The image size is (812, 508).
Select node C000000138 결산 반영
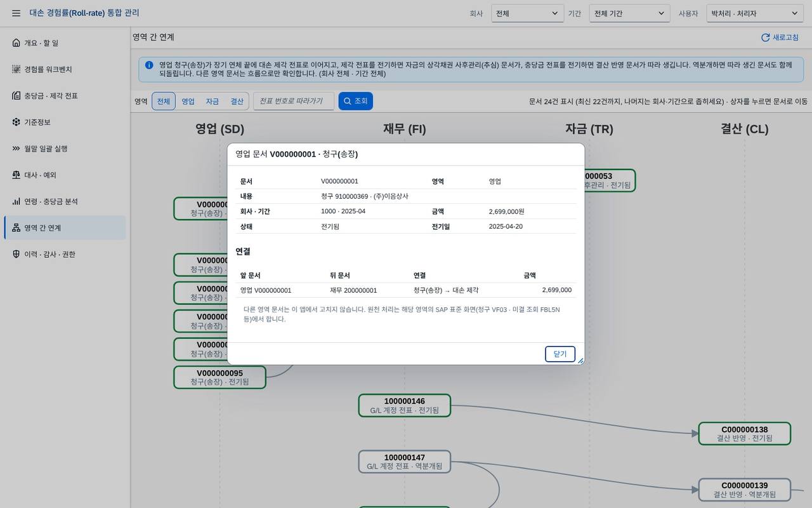click(745, 434)
